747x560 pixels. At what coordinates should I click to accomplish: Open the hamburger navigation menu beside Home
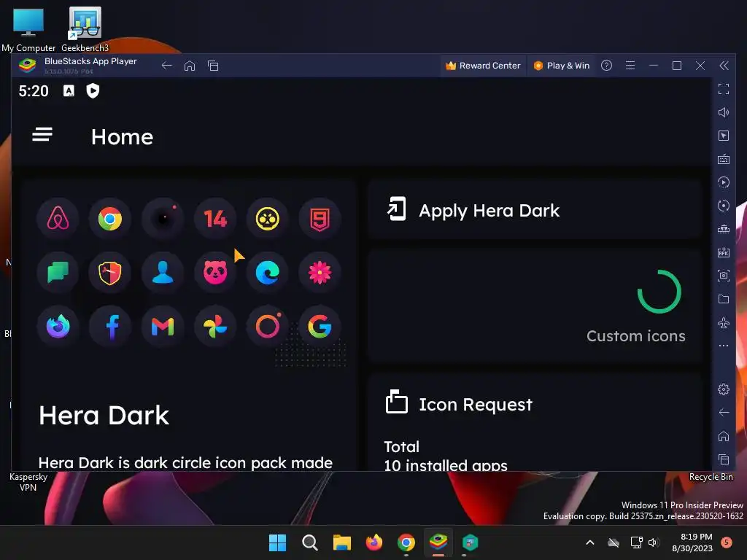pyautogui.click(x=42, y=135)
